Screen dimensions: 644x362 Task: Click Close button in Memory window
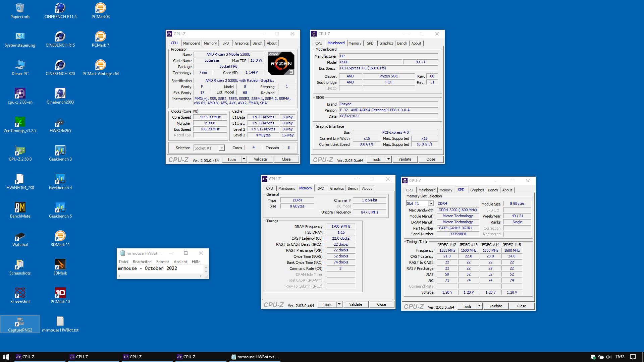coord(381,304)
